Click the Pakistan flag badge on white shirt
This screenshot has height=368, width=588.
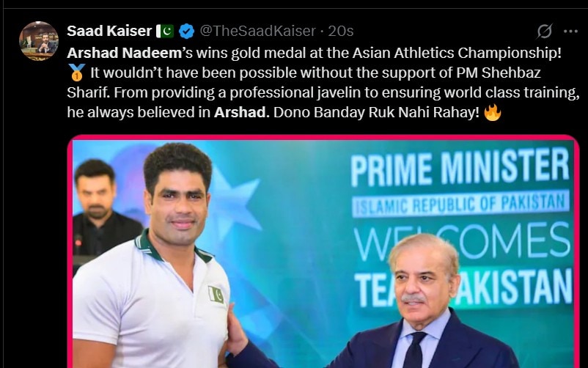(x=216, y=295)
